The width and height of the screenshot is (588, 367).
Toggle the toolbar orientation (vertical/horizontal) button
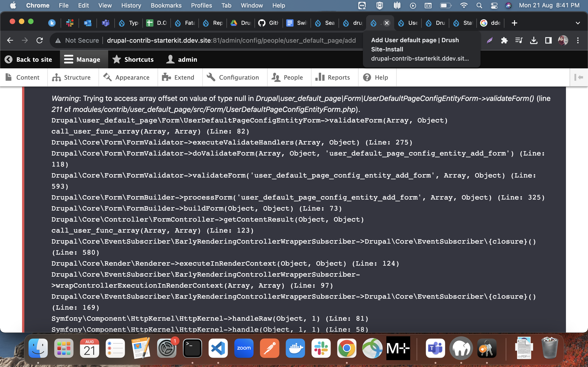pyautogui.click(x=579, y=78)
